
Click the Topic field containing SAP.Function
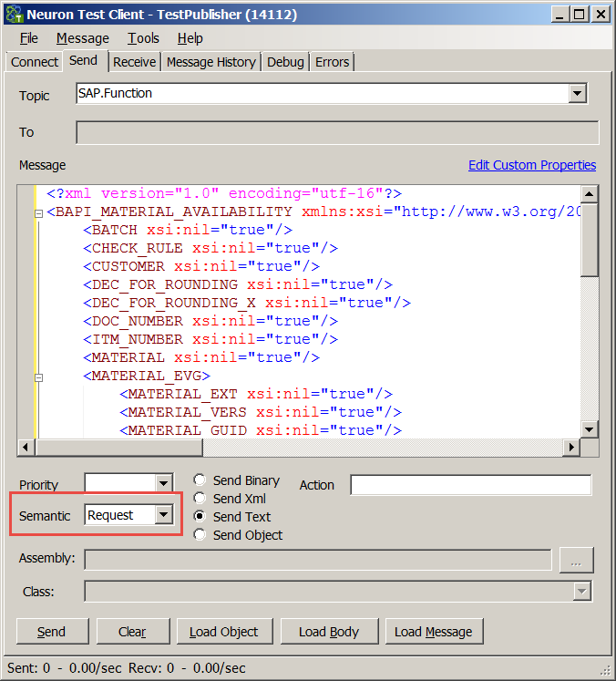(x=323, y=93)
